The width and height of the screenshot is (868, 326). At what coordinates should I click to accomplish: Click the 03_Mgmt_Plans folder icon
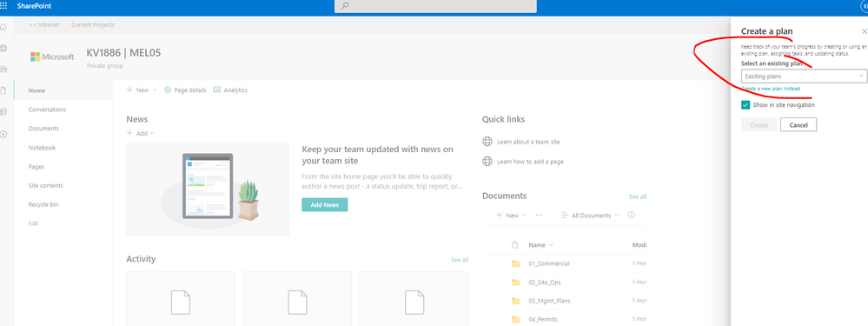[x=515, y=301]
